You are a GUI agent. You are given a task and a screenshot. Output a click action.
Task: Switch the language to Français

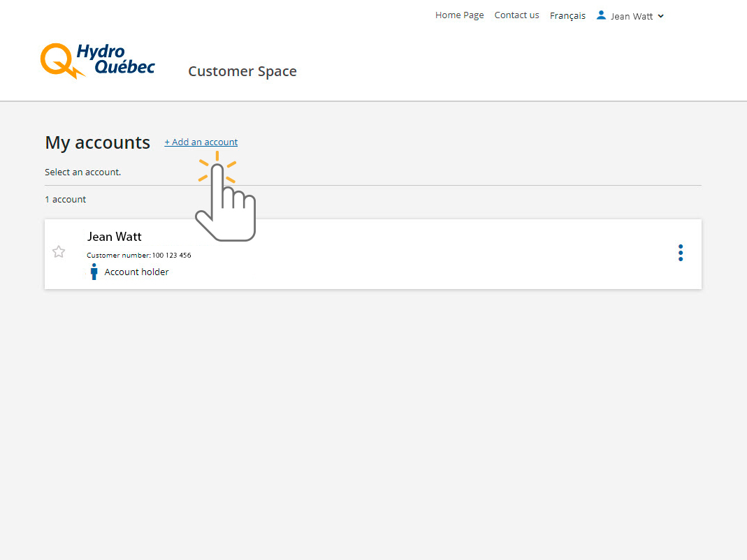567,15
